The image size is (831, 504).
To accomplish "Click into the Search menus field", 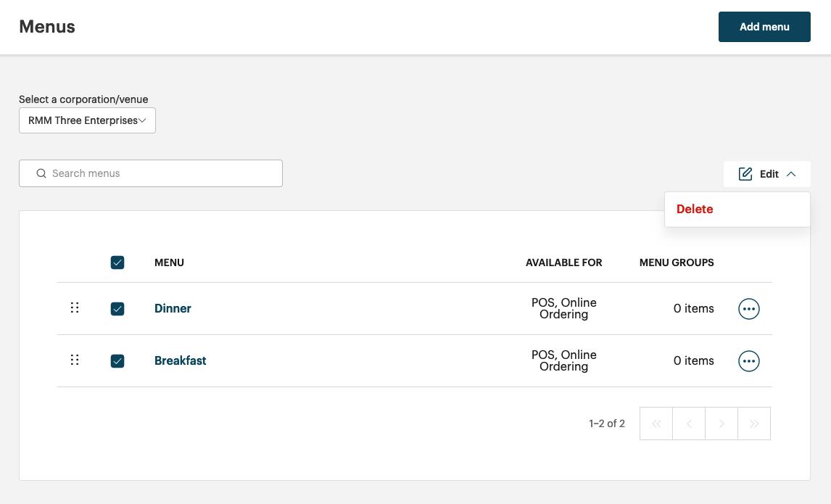I will click(x=160, y=173).
